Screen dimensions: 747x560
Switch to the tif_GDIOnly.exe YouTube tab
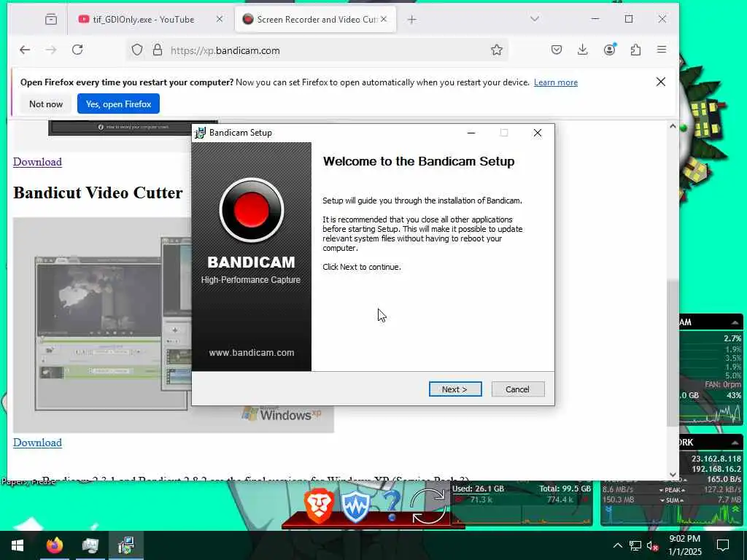point(144,20)
